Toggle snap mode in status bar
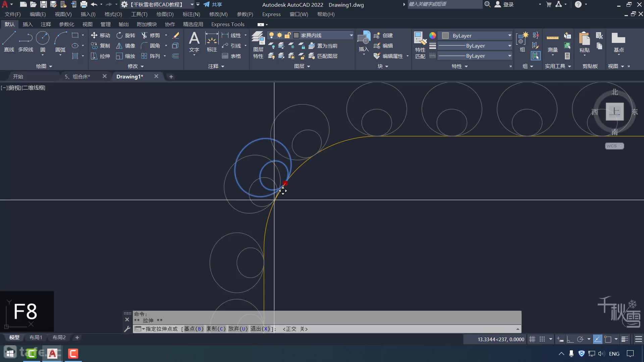Viewport: 644px width, 362px height. point(542,339)
